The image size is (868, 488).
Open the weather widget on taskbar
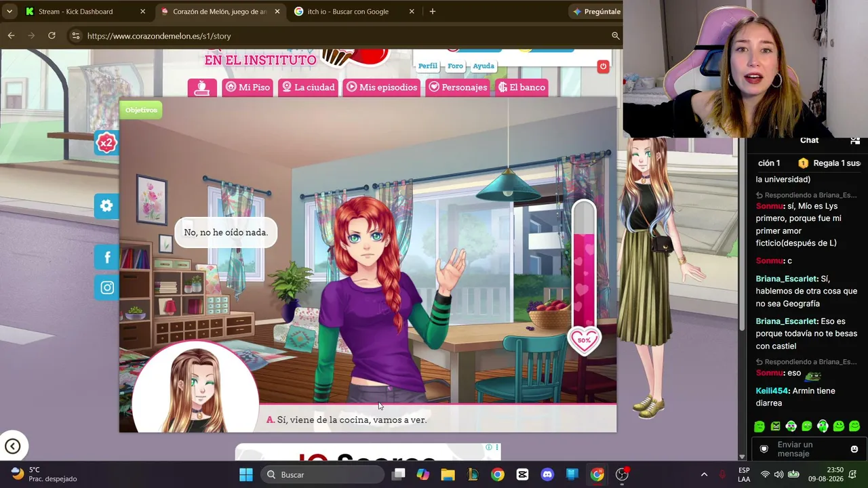click(44, 474)
